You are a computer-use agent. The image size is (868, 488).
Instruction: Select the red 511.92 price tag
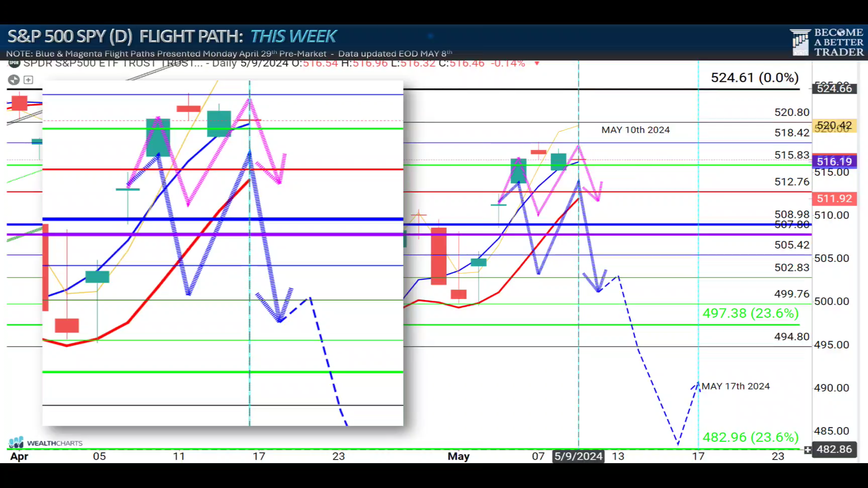834,198
